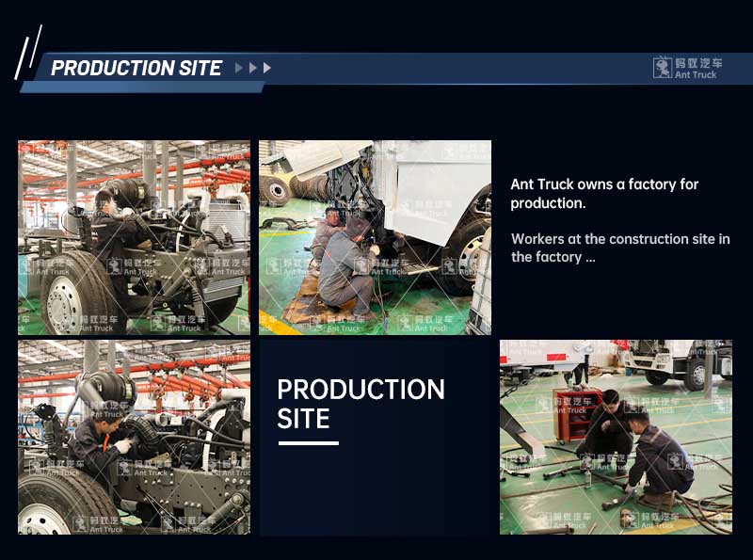This screenshot has height=560, width=753.
Task: Open the photo of workers kneeling beside white truck
Action: click(375, 237)
